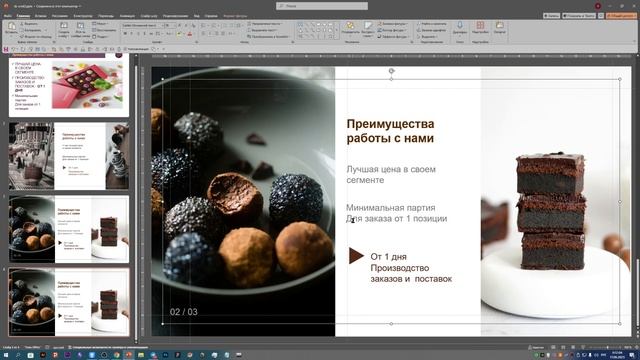The image size is (640, 360).
Task: Click the Share (Общий доступ) button
Action: coord(621,16)
